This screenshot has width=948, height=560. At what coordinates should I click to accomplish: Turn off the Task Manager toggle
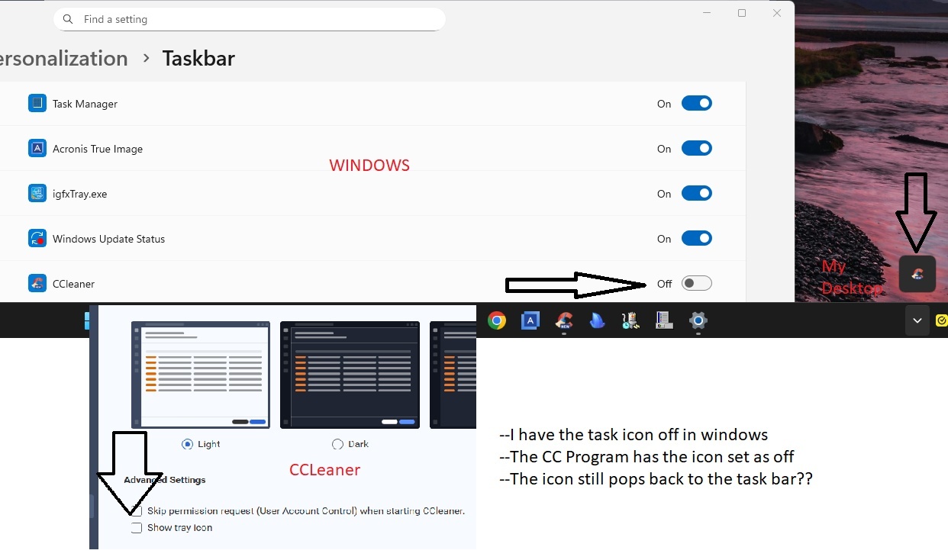coord(696,104)
